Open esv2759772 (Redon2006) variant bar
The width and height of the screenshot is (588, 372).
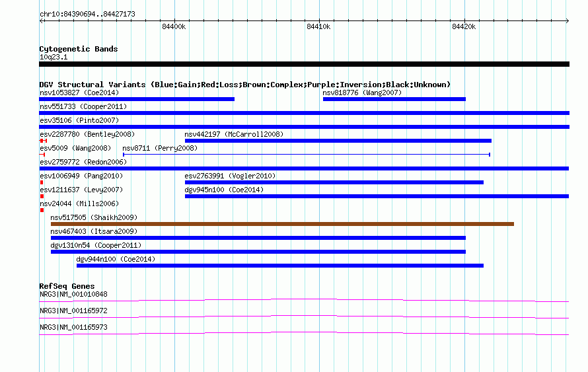pyautogui.click(x=304, y=168)
